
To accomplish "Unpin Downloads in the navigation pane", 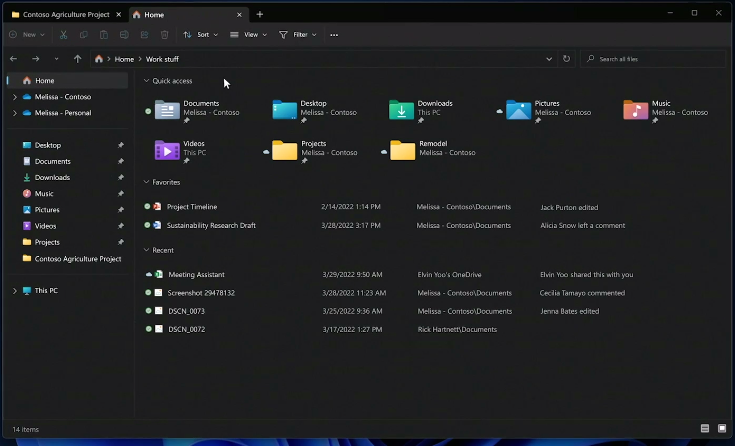I will (120, 177).
